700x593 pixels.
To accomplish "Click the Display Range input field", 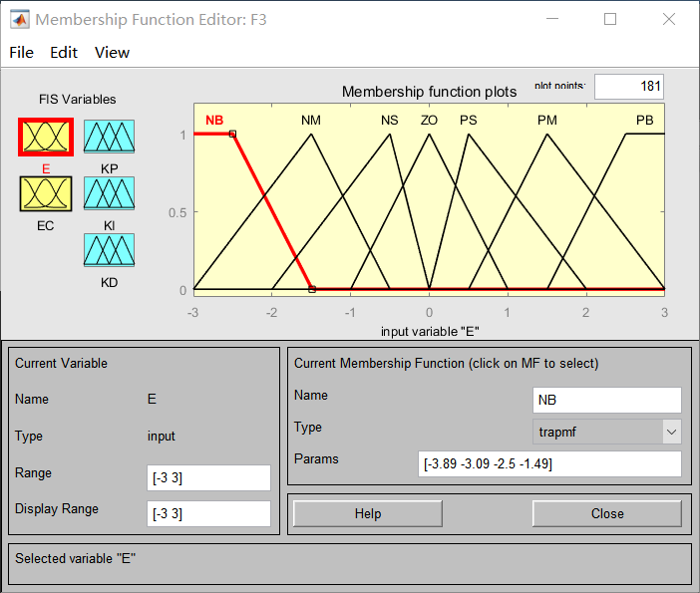I will coord(208,513).
